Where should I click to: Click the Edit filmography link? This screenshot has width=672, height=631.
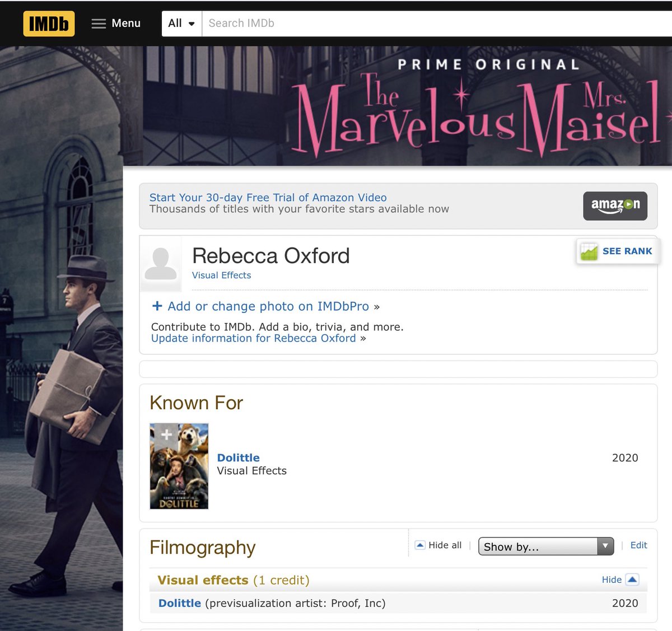pos(638,545)
